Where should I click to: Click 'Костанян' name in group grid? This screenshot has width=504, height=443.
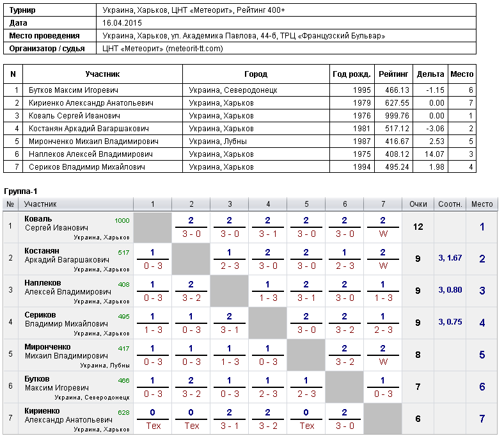pyautogui.click(x=42, y=251)
